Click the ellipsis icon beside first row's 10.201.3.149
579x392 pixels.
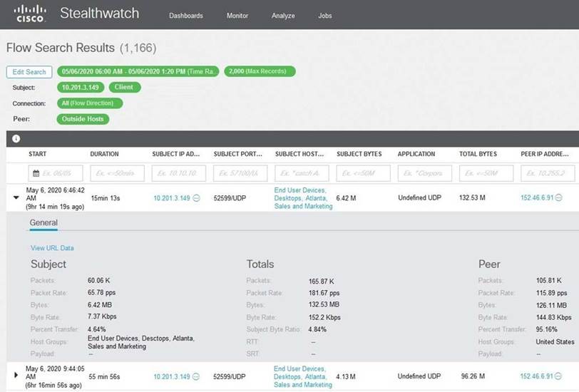pos(196,198)
